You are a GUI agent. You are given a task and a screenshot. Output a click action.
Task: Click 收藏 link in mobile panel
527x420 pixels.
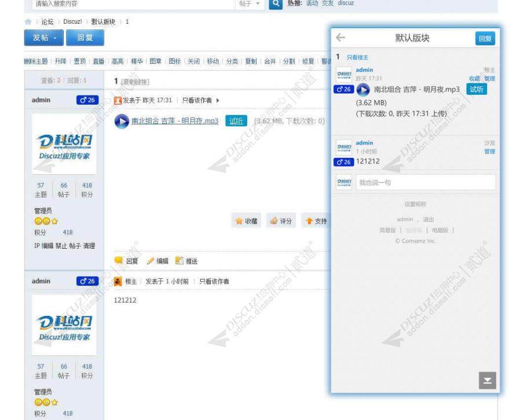(474, 79)
